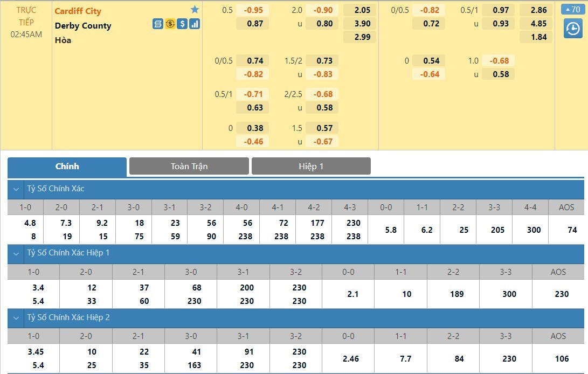Choose the 3.4 odds for 1-0 in Hiệp 1

coord(38,288)
